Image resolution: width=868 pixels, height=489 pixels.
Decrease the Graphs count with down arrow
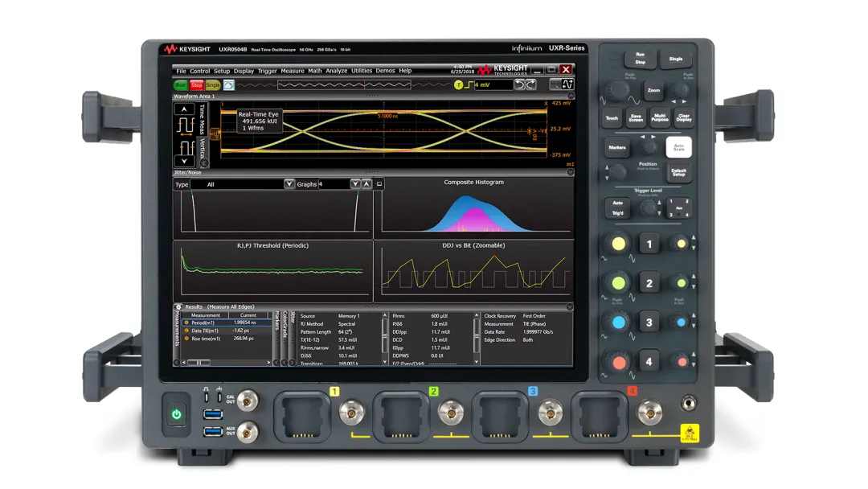[355, 184]
